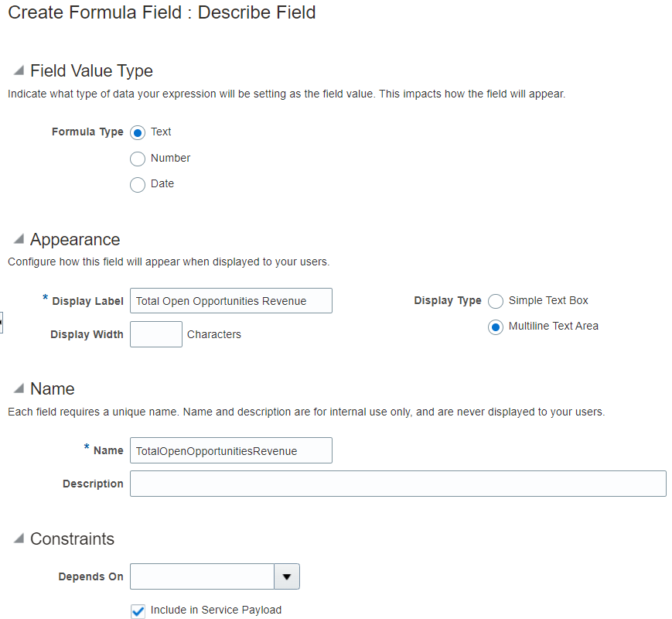Click the collapsed panel tab on left edge
This screenshot has width=672, height=619.
pos(2,321)
